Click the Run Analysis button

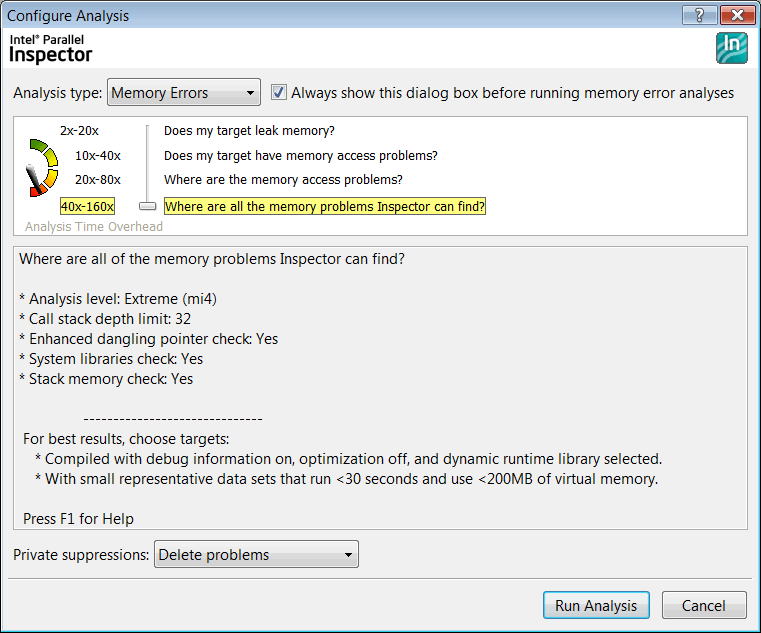pos(596,606)
